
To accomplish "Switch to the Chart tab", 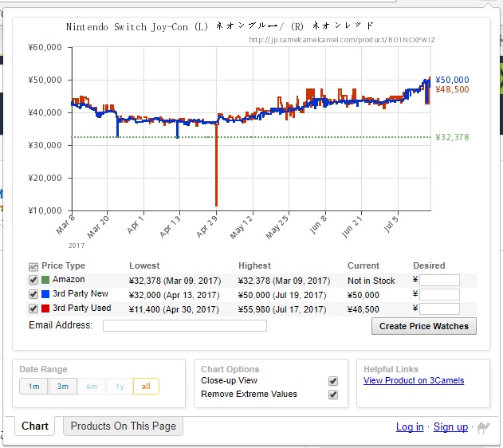I will [x=35, y=426].
